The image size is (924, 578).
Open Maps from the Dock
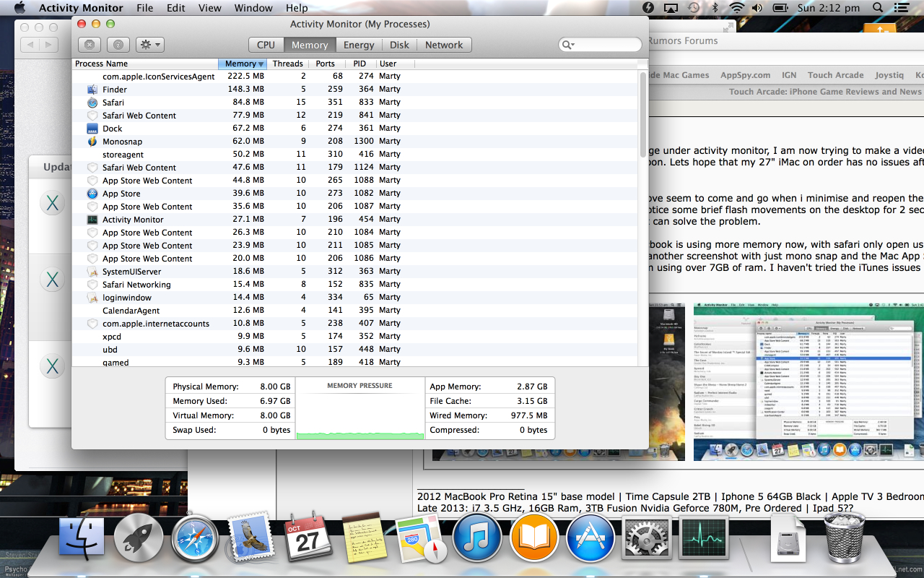point(421,539)
